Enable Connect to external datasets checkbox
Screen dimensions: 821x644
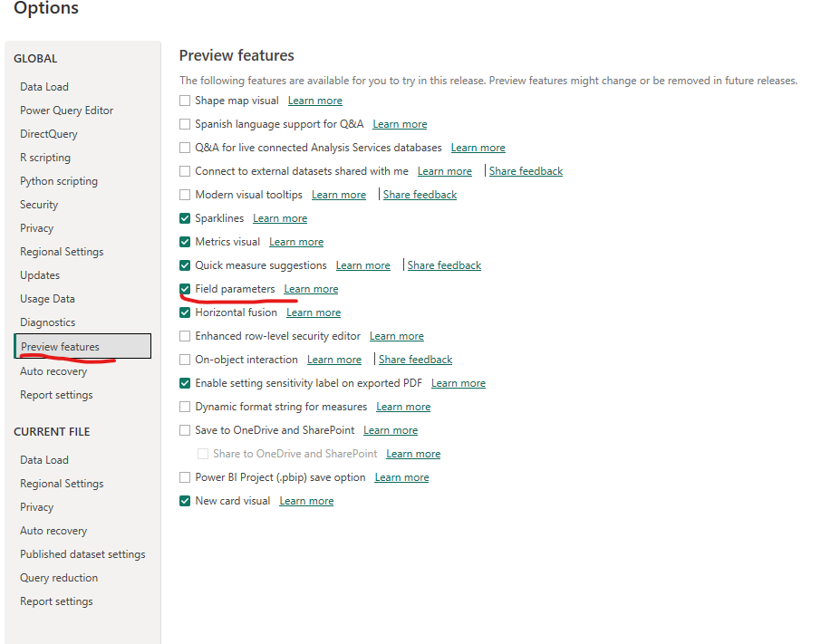click(x=184, y=171)
